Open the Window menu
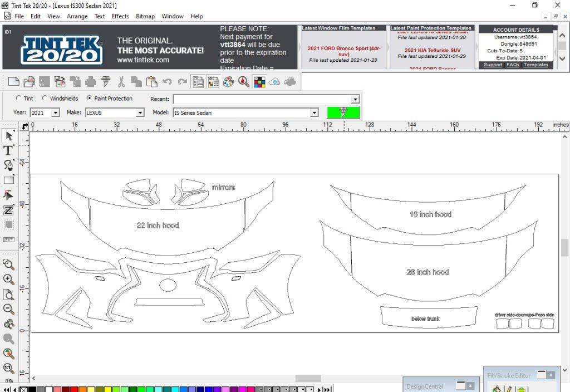Viewport: 570px width, 392px height. [173, 16]
